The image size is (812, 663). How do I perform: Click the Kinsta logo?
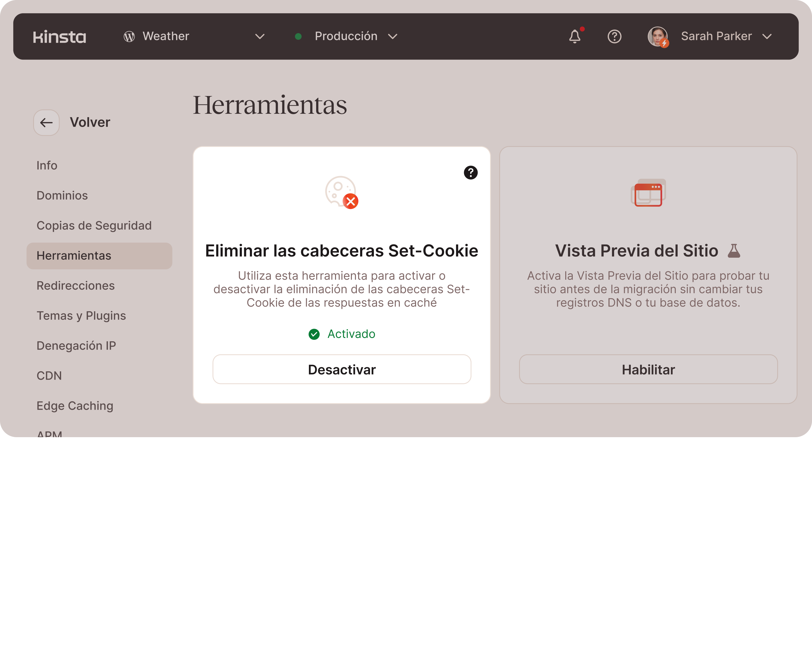[60, 37]
